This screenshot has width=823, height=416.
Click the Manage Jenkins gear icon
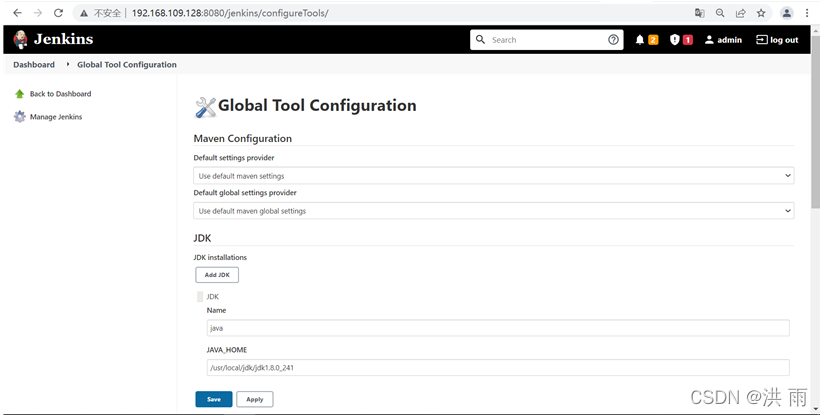[x=19, y=116]
